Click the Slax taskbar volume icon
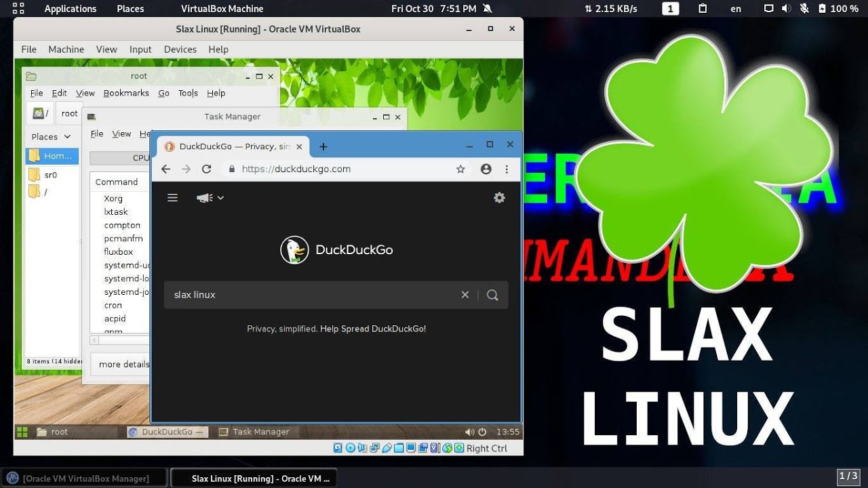This screenshot has height=488, width=868. coord(469,432)
